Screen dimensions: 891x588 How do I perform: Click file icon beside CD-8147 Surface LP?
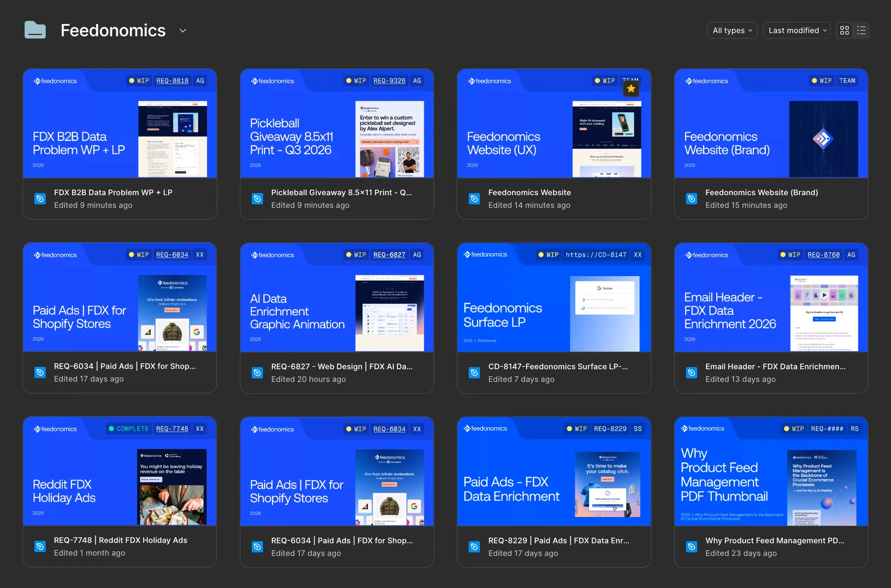(474, 372)
